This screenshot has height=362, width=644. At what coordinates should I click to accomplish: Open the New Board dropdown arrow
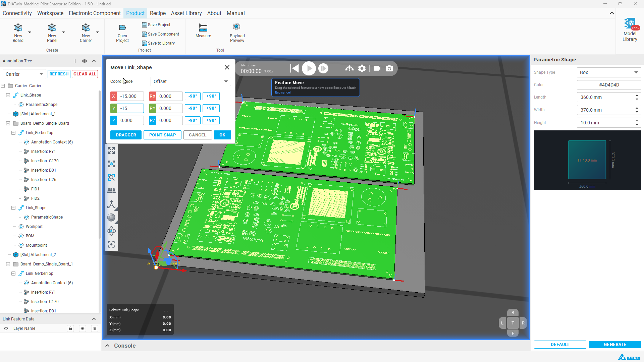30,32
